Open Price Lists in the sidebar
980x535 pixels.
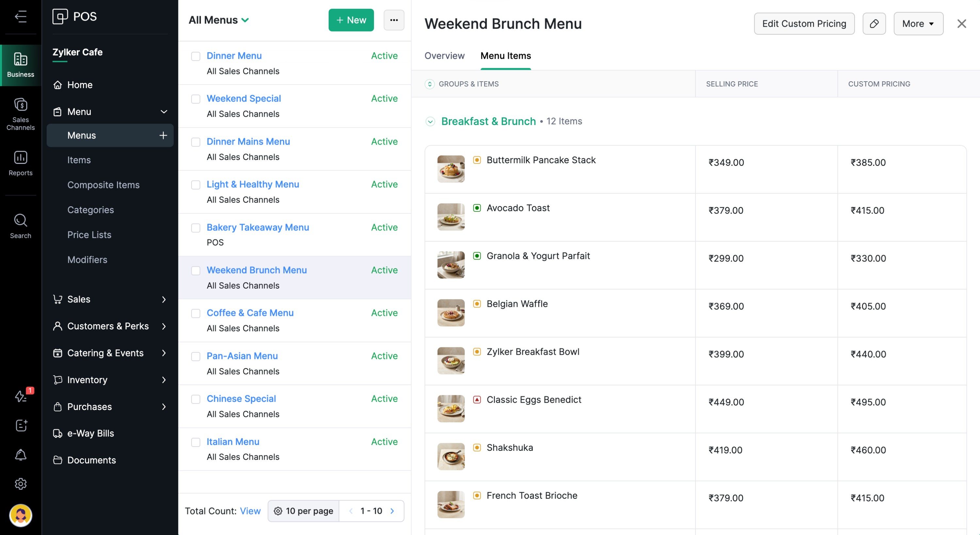click(x=90, y=235)
